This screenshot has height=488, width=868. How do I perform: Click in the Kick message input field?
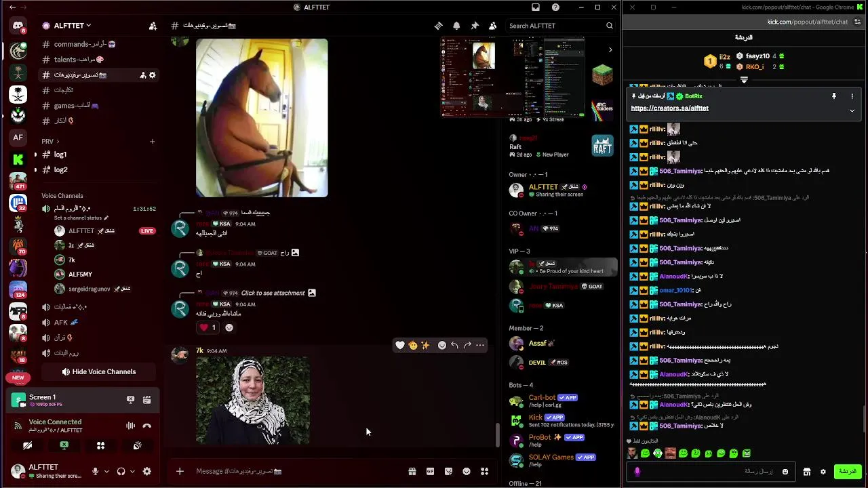pyautogui.click(x=709, y=472)
